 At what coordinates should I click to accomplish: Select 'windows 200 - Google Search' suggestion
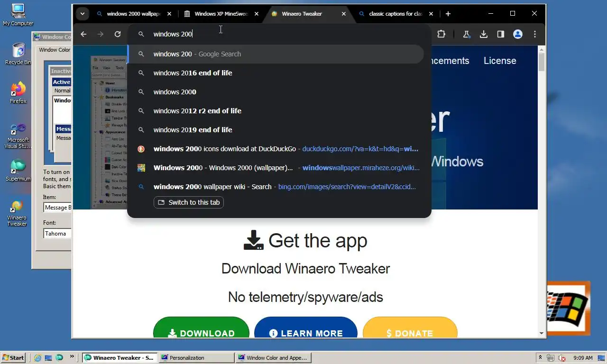pyautogui.click(x=276, y=54)
